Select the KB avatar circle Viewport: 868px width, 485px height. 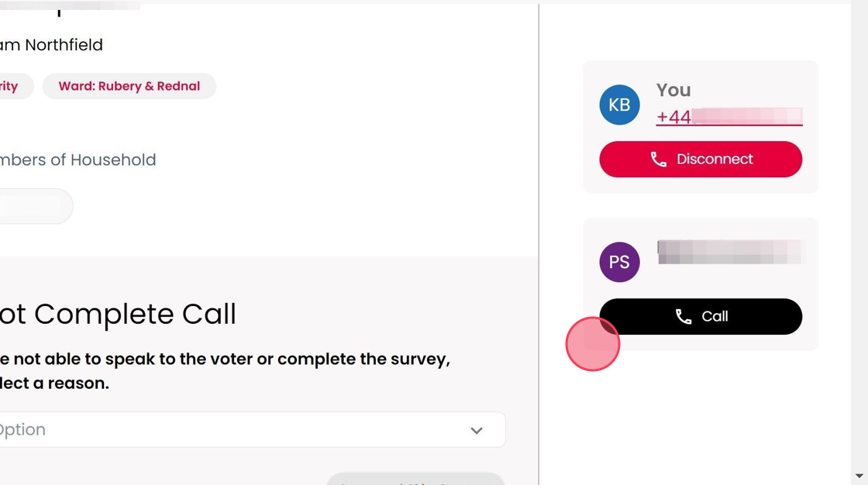click(619, 105)
